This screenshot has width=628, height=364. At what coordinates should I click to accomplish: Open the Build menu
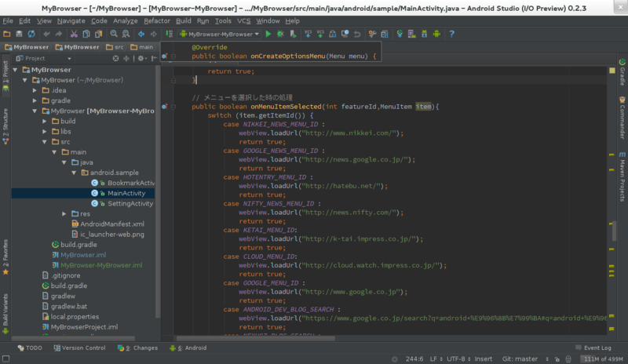pyautogui.click(x=184, y=21)
